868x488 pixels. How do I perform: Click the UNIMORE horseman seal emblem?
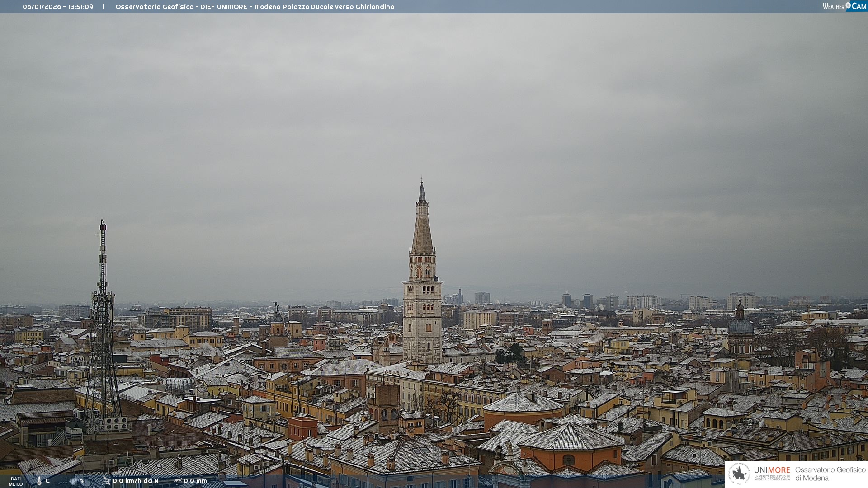tap(740, 474)
